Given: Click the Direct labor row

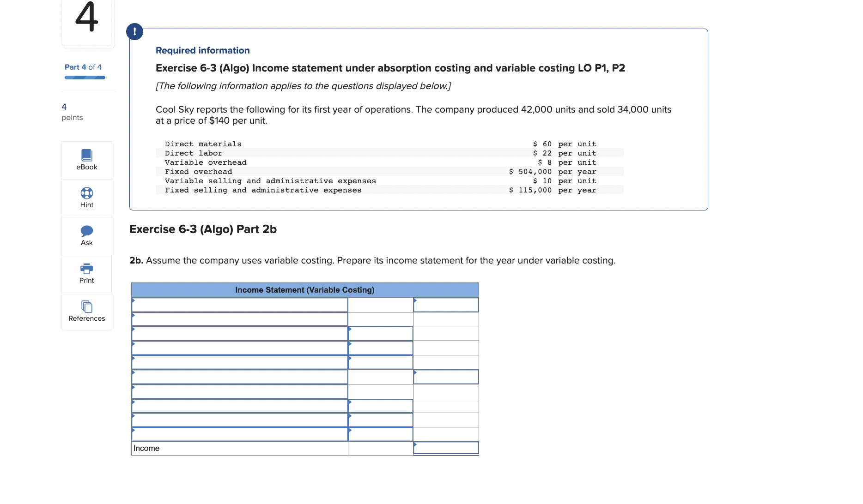Looking at the screenshot, I should point(389,153).
